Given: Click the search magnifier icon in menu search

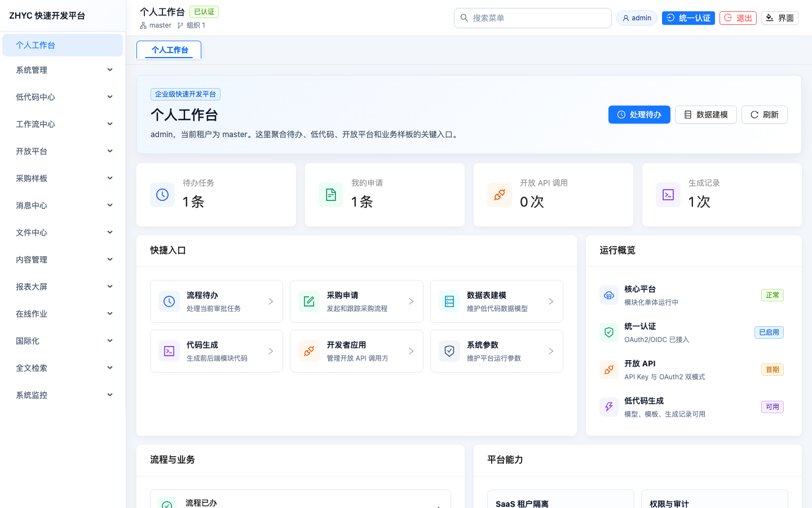Looking at the screenshot, I should coord(464,18).
